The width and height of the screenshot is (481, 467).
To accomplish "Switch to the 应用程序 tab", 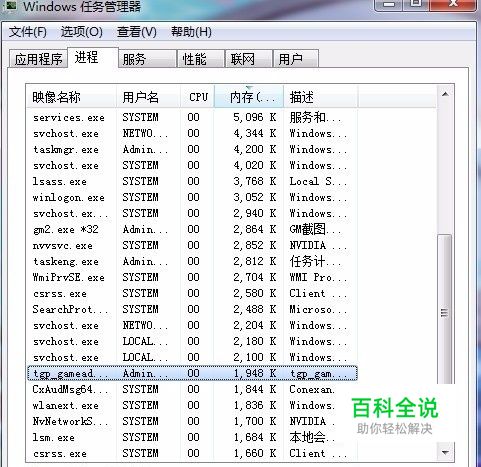I will (38, 59).
